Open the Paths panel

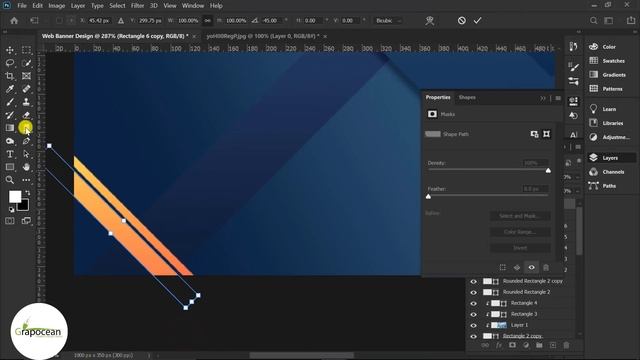click(x=608, y=186)
